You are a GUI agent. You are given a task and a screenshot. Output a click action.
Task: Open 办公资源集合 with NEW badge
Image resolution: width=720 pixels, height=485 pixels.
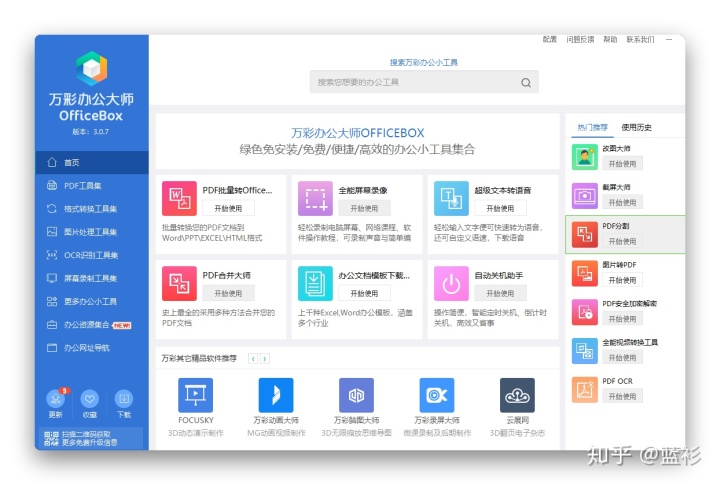point(92,325)
